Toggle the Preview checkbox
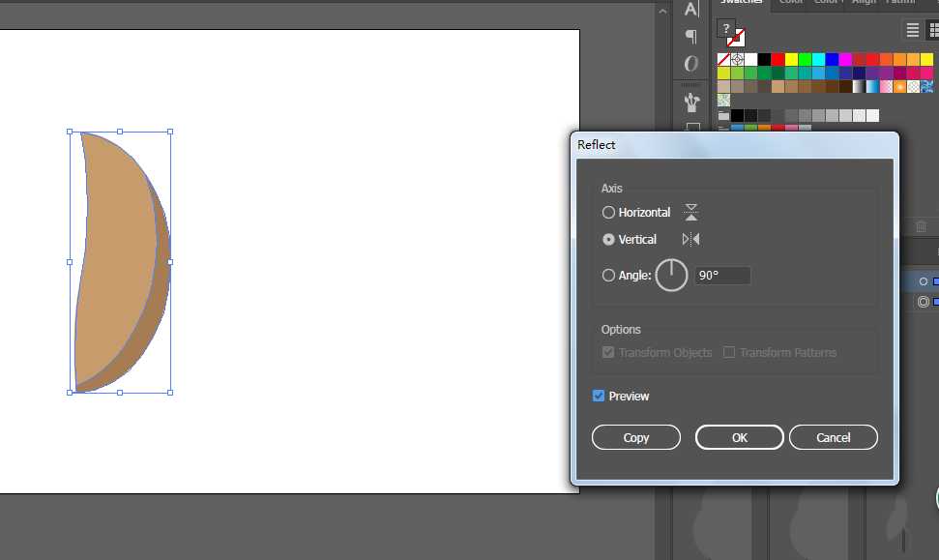The width and height of the screenshot is (939, 560). coord(599,397)
